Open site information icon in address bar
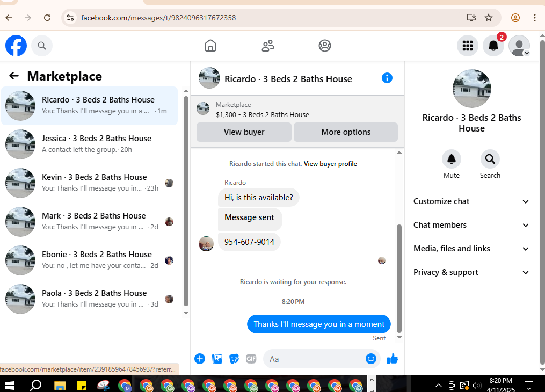545x392 pixels. tap(70, 18)
